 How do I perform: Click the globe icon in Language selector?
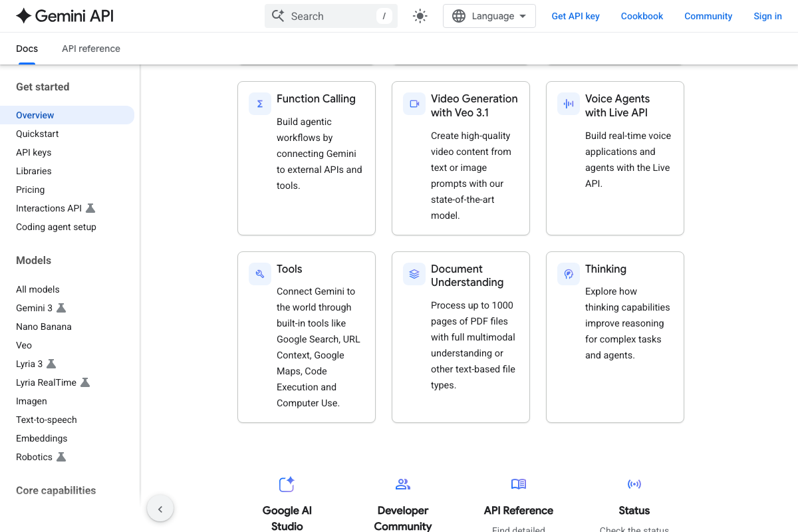[459, 16]
